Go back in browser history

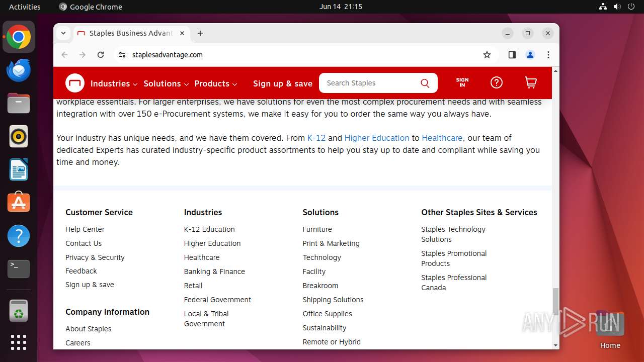point(64,55)
